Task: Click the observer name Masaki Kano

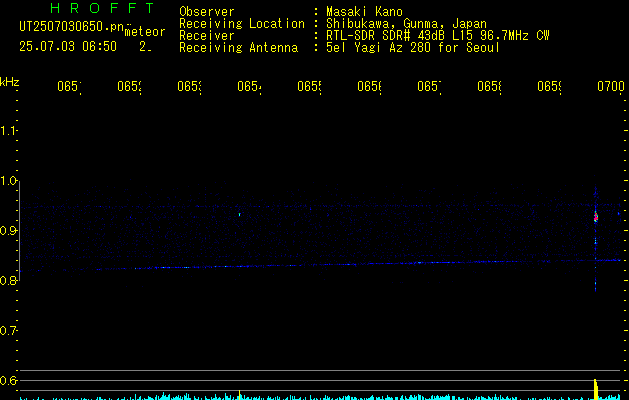Action: point(364,12)
